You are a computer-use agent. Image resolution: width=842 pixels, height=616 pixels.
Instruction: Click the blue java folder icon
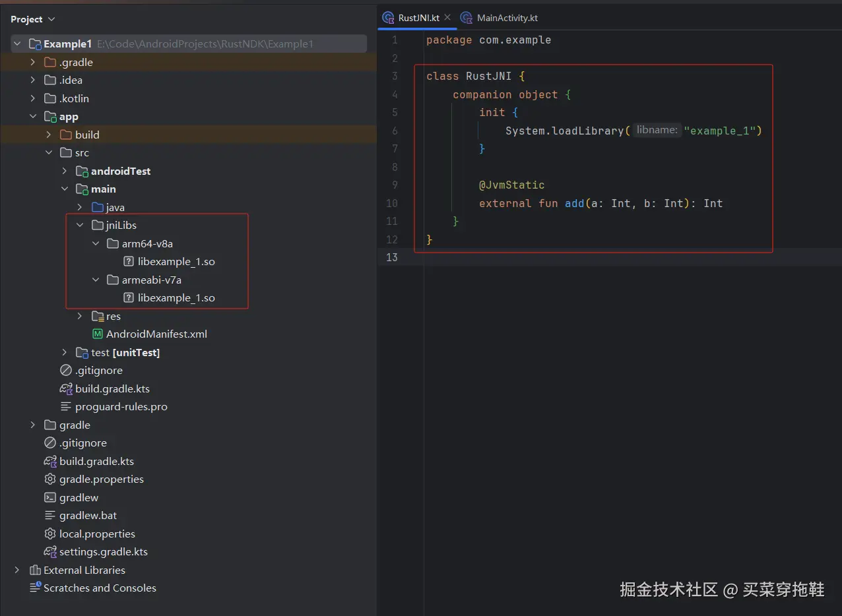[x=98, y=207]
